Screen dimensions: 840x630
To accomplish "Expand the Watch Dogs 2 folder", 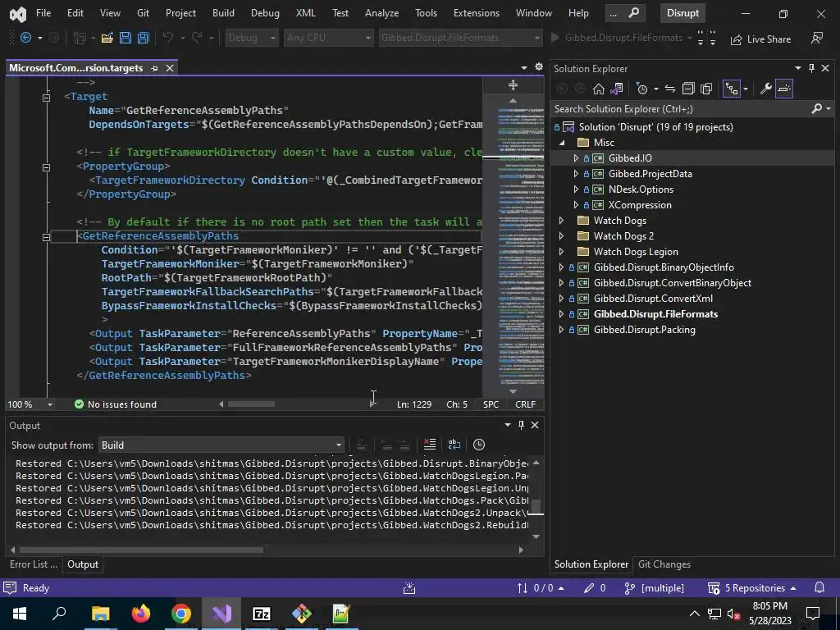I will pos(561,236).
